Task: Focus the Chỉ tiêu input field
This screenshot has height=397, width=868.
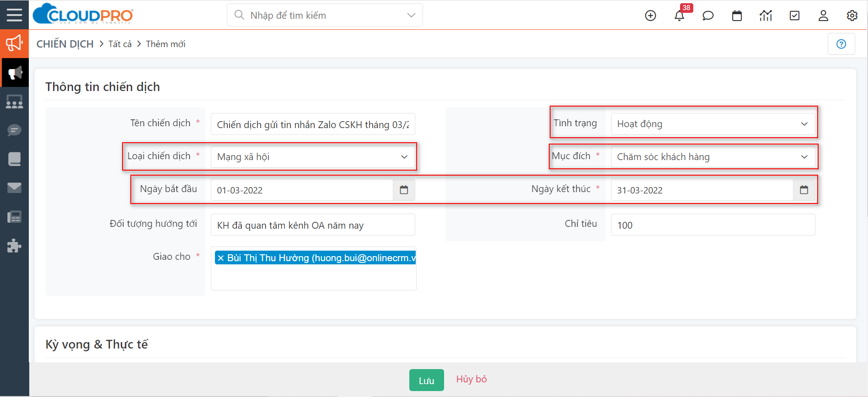Action: point(713,225)
